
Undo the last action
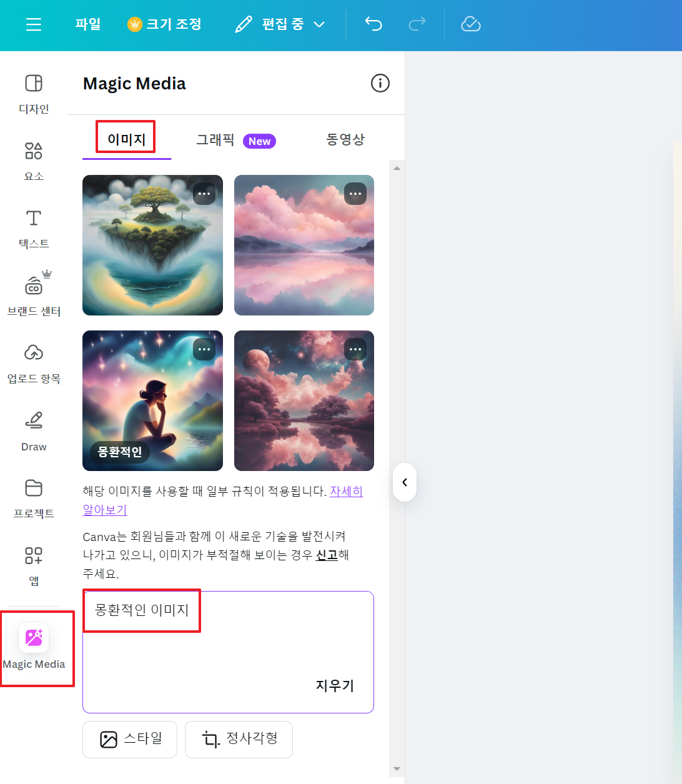pyautogui.click(x=373, y=24)
